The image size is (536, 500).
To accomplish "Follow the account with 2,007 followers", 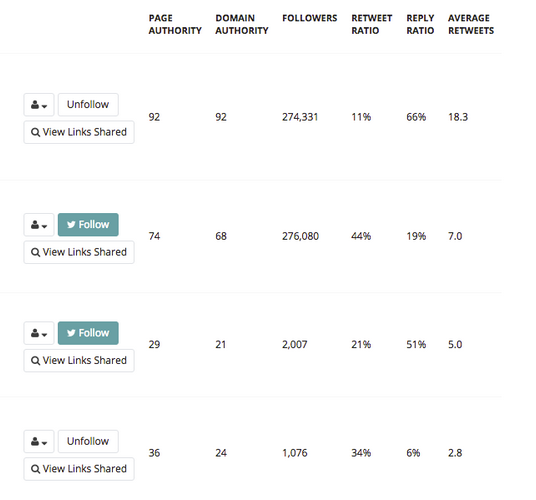I will [88, 333].
